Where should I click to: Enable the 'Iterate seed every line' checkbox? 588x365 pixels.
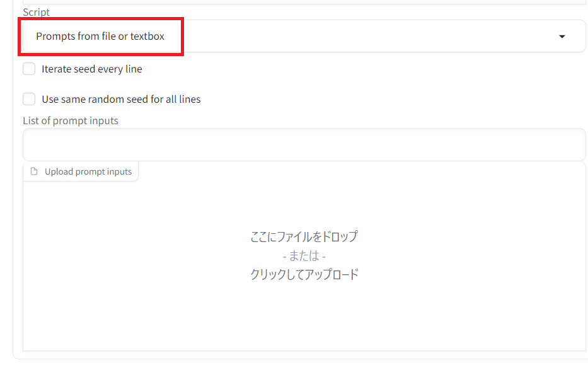29,69
